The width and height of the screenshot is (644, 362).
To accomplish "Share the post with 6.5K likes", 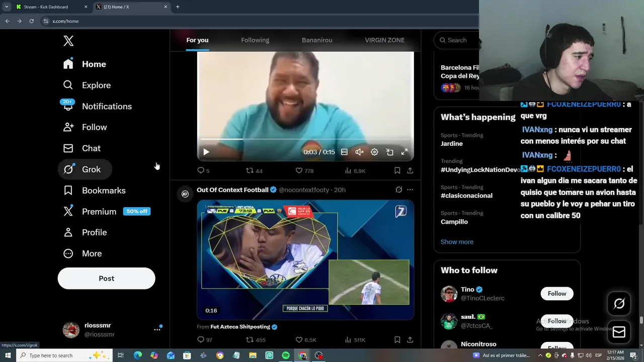I will tap(410, 340).
